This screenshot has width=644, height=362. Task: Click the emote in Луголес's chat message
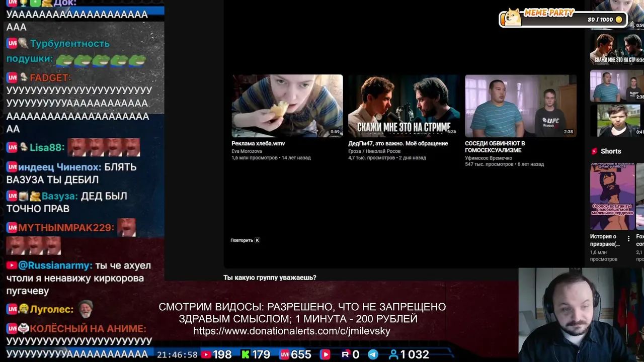[86, 309]
